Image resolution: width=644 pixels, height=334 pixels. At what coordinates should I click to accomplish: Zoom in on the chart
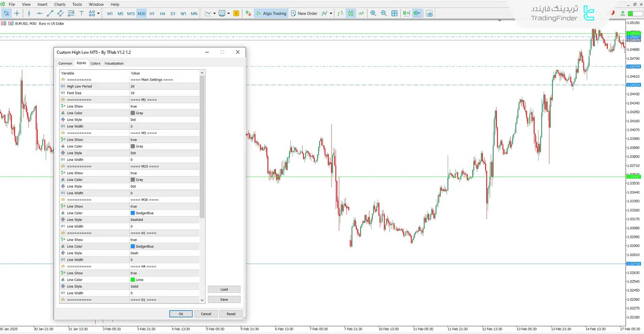373,13
